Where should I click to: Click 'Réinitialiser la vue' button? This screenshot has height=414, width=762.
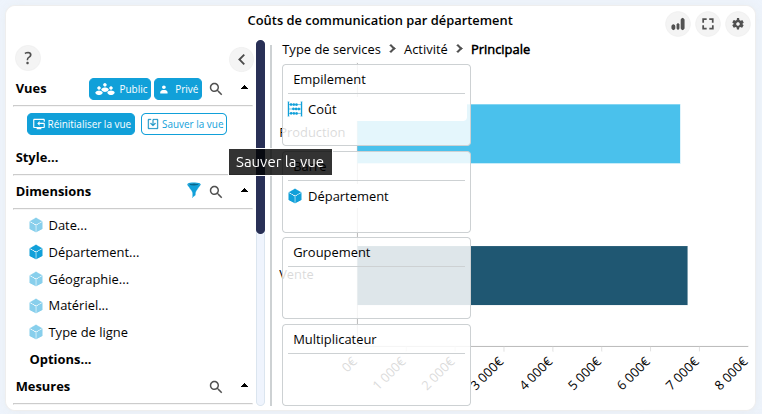tap(80, 124)
